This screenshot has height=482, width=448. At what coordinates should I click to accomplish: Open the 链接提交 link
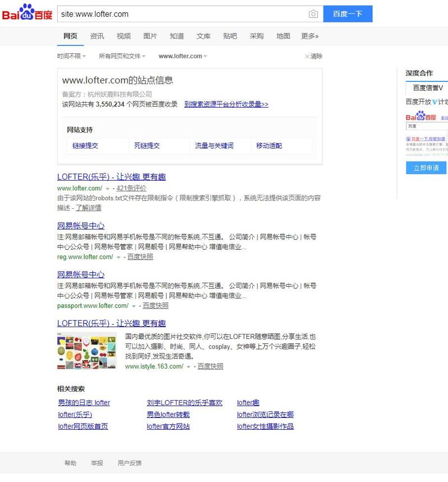coord(85,146)
